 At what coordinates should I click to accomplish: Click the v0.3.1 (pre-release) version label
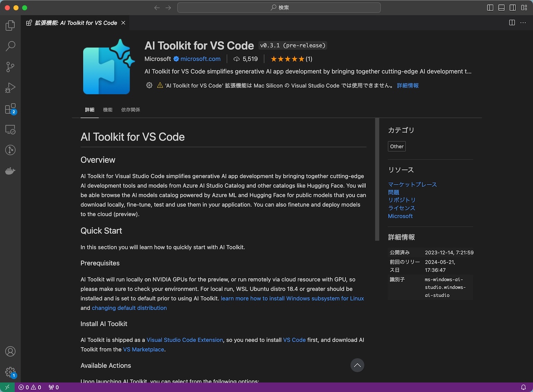coord(293,45)
